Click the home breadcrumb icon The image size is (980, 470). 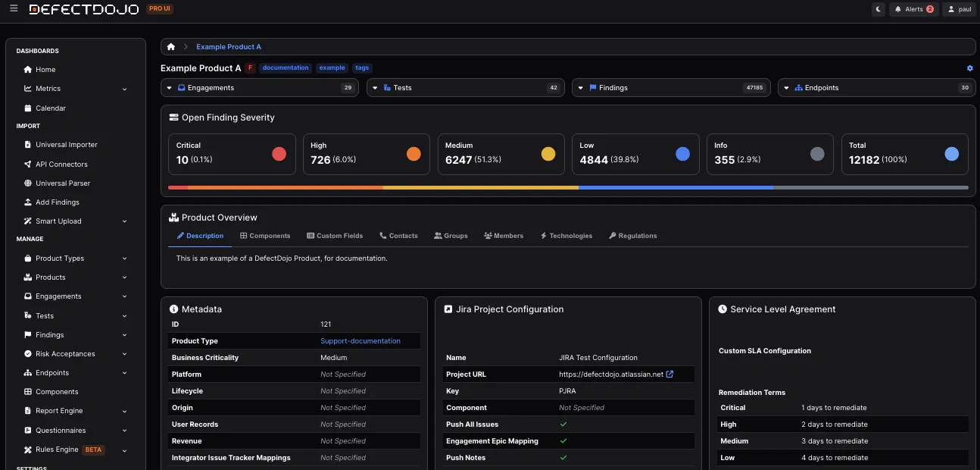tap(171, 47)
